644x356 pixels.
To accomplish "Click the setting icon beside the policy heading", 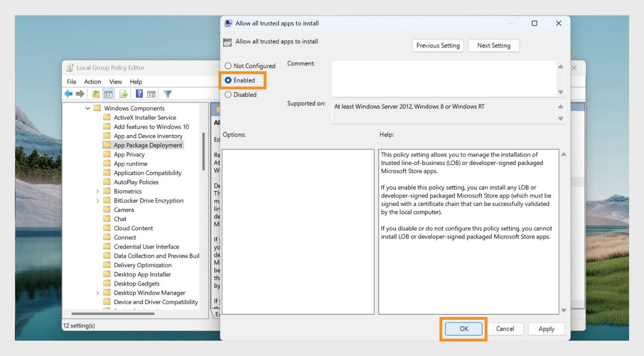I will point(228,42).
